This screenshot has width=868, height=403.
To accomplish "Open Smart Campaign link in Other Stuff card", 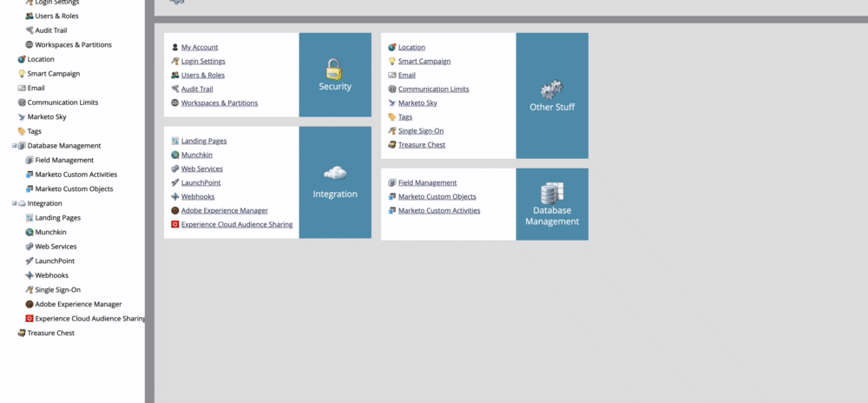I will point(424,61).
